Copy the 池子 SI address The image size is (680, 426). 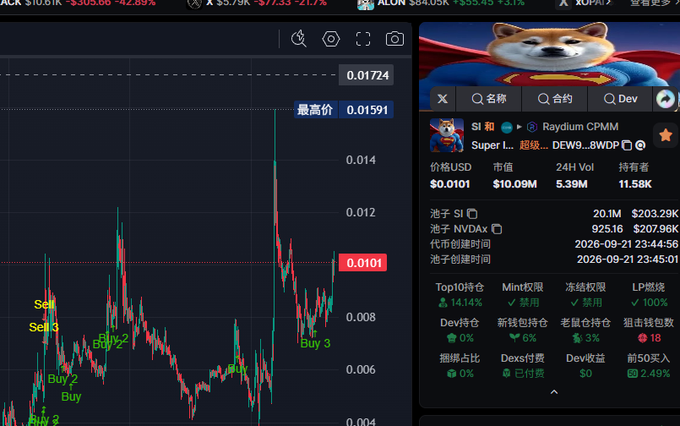coord(472,213)
